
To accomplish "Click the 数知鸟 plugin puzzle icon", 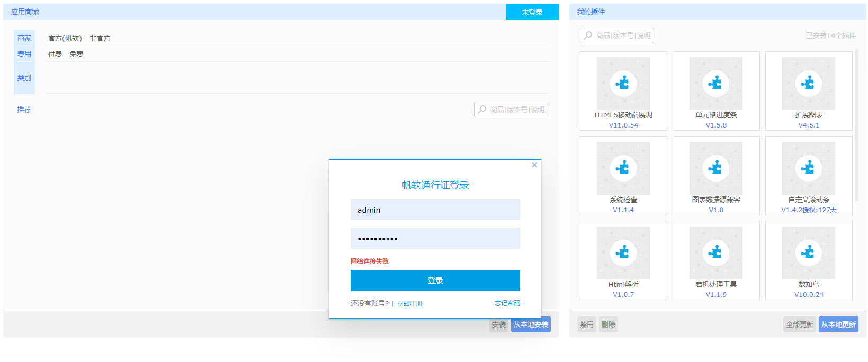I will (x=809, y=252).
